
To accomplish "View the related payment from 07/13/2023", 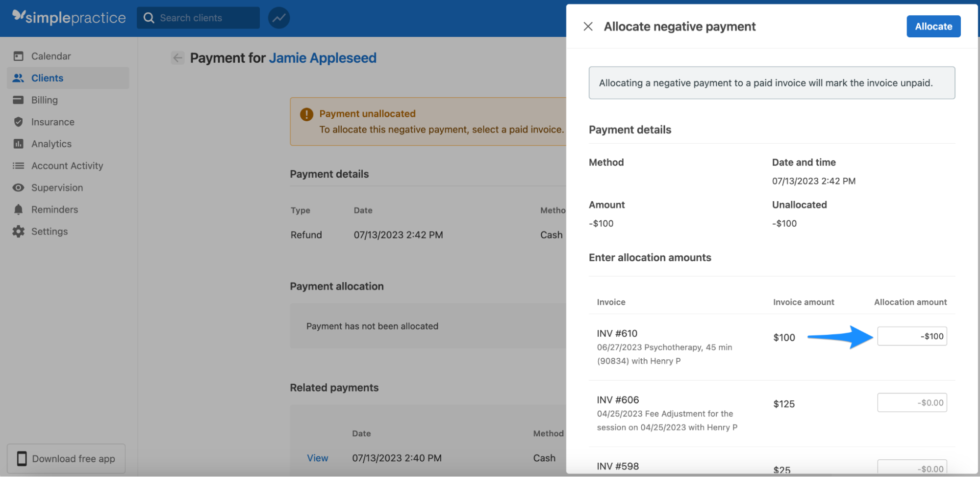I will pos(317,457).
